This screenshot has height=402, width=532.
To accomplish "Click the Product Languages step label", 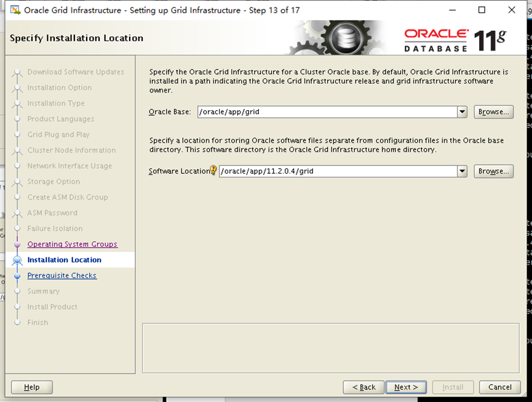I will [61, 119].
